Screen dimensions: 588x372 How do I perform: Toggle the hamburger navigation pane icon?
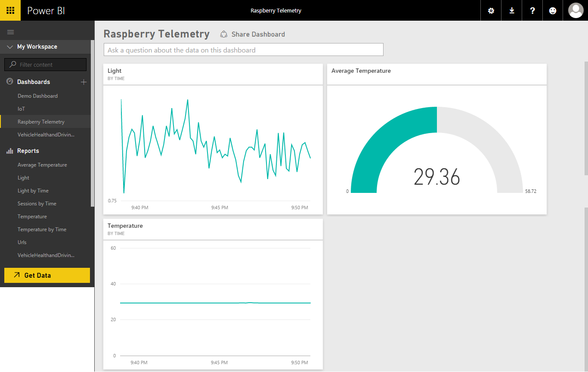11,32
